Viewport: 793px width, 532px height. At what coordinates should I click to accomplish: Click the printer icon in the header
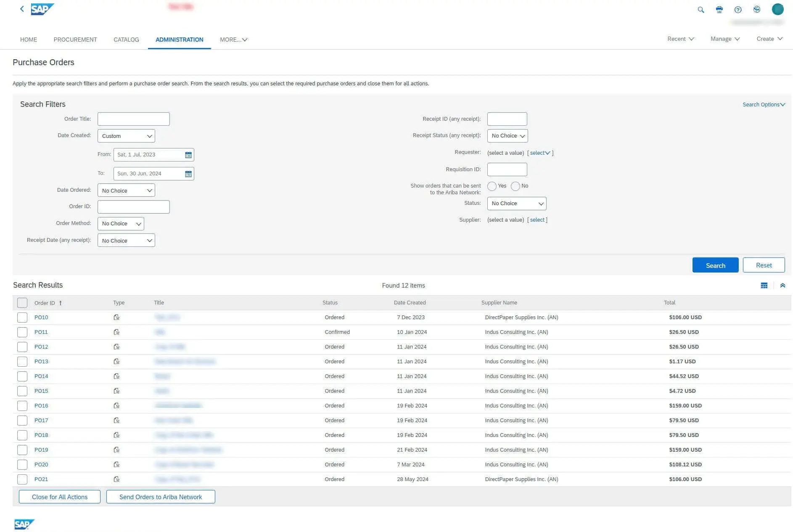[719, 10]
